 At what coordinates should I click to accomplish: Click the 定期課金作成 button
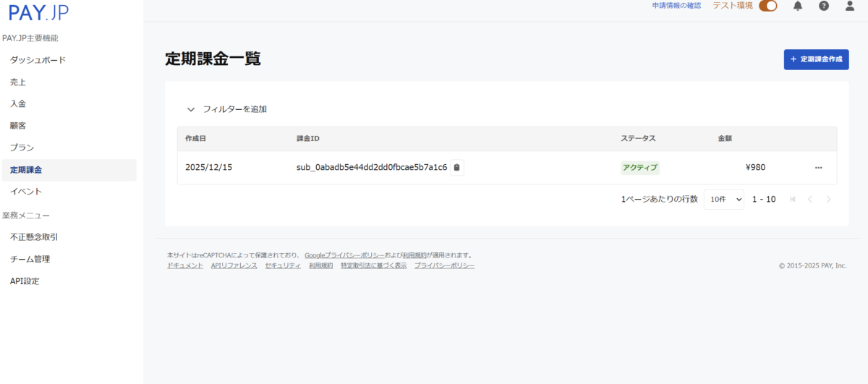[816, 59]
